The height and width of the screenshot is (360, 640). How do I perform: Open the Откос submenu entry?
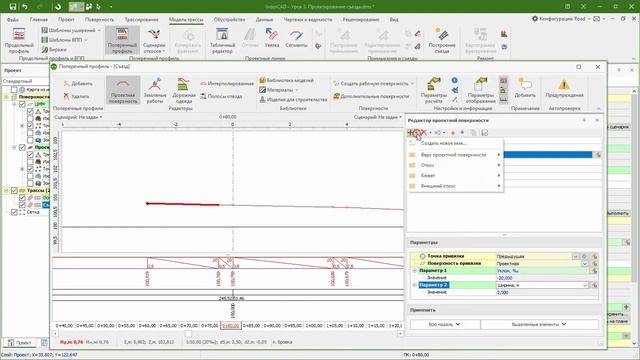(x=456, y=165)
